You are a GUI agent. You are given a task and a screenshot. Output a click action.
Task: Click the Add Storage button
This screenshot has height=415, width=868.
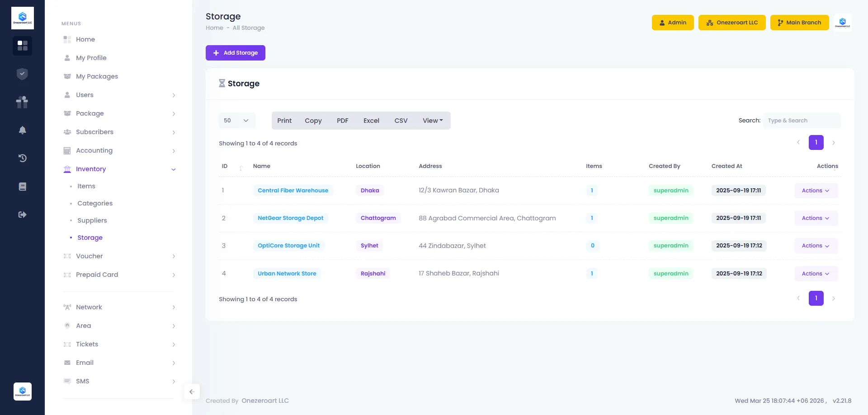pyautogui.click(x=235, y=53)
